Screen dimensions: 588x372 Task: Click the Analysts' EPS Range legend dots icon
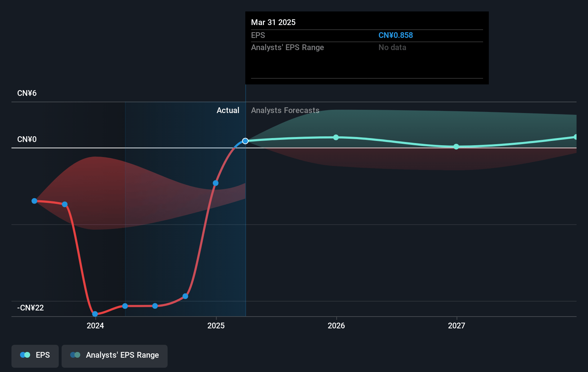[75, 355]
